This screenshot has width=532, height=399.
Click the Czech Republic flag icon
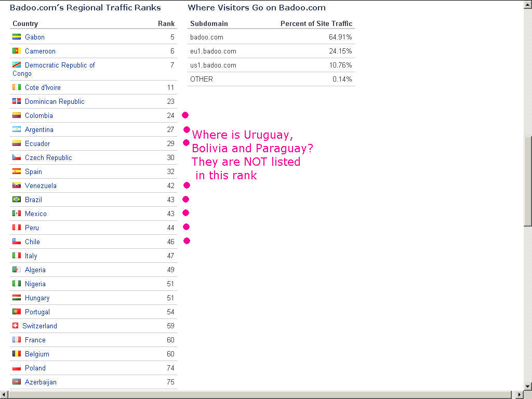coord(17,157)
